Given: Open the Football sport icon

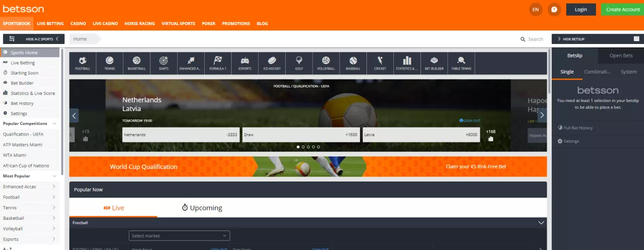Looking at the screenshot, I should pos(82,63).
